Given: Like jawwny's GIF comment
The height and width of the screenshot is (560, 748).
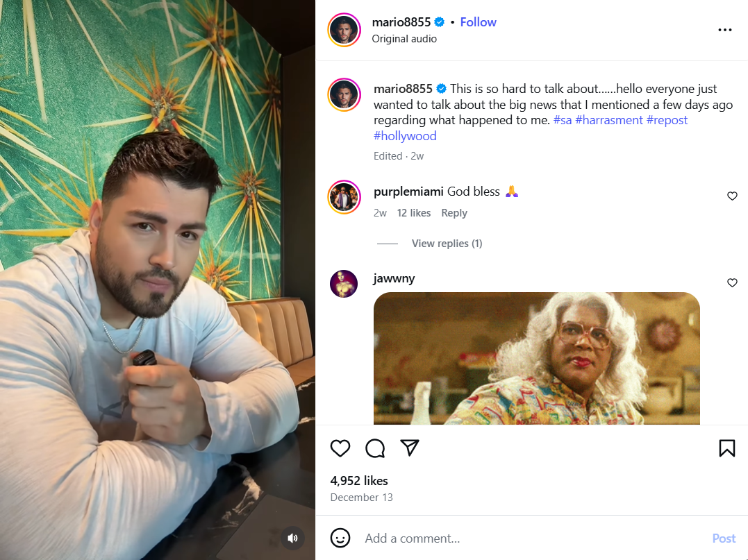Looking at the screenshot, I should point(732,283).
